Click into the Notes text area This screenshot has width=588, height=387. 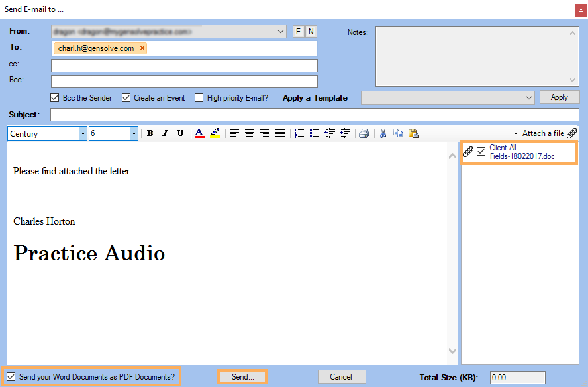[471, 56]
